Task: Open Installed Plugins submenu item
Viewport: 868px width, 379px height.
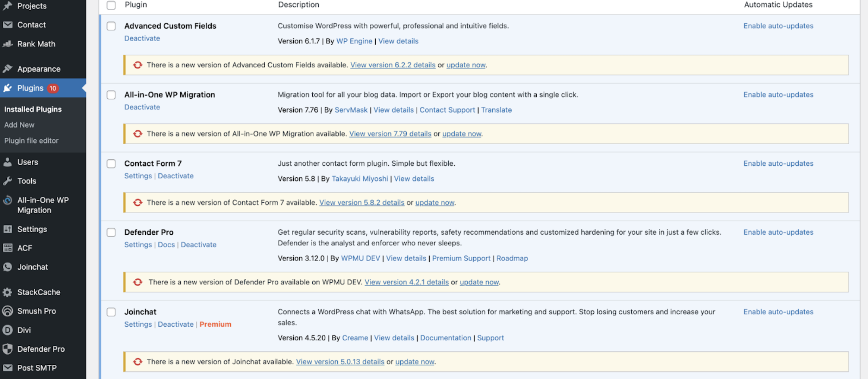Action: click(33, 109)
